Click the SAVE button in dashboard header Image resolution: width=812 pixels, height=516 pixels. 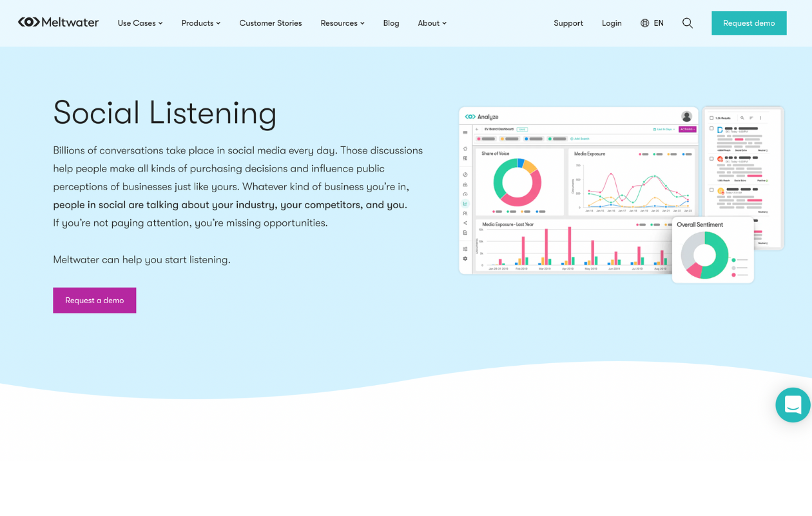pyautogui.click(x=522, y=129)
